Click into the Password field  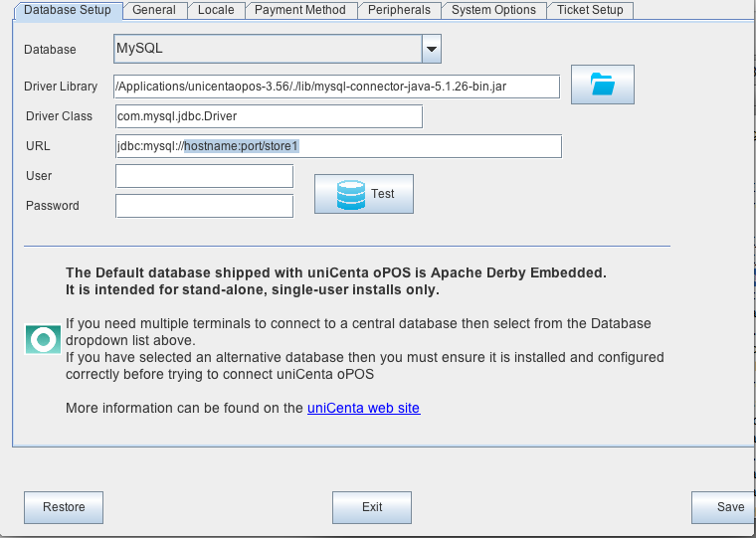coord(205,206)
